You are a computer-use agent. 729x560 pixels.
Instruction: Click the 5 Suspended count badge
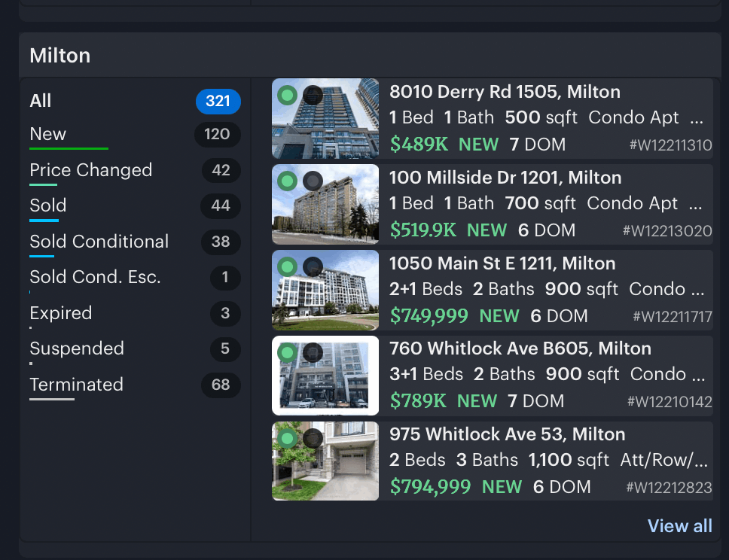225,348
